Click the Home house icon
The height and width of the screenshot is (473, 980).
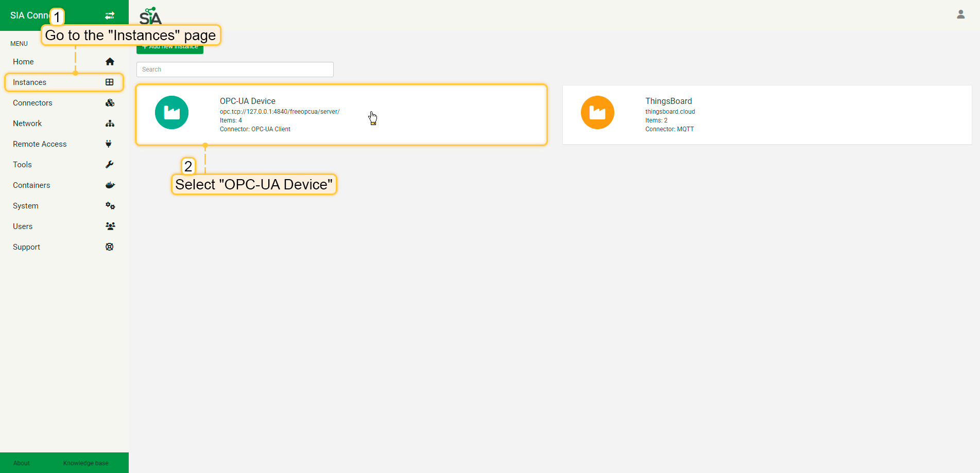[110, 62]
